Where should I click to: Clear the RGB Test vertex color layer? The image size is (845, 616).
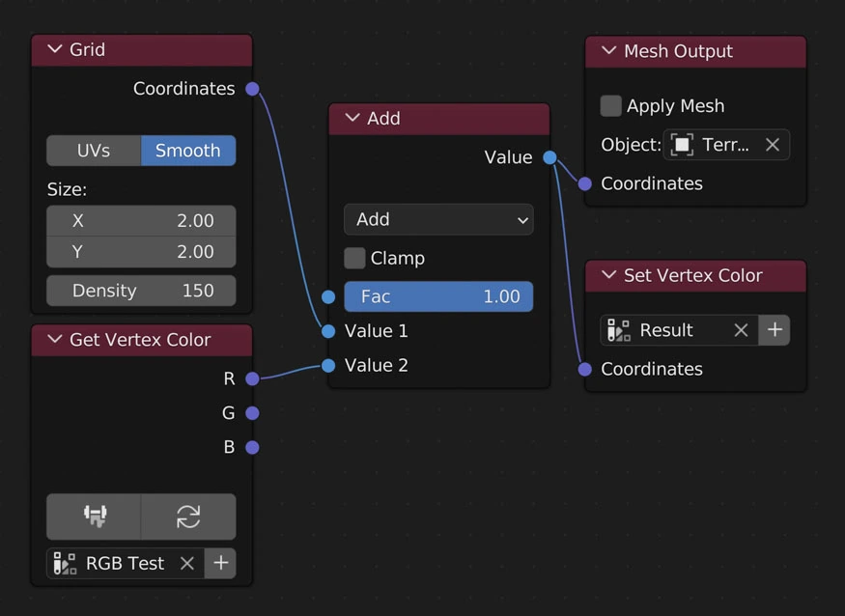tap(187, 563)
